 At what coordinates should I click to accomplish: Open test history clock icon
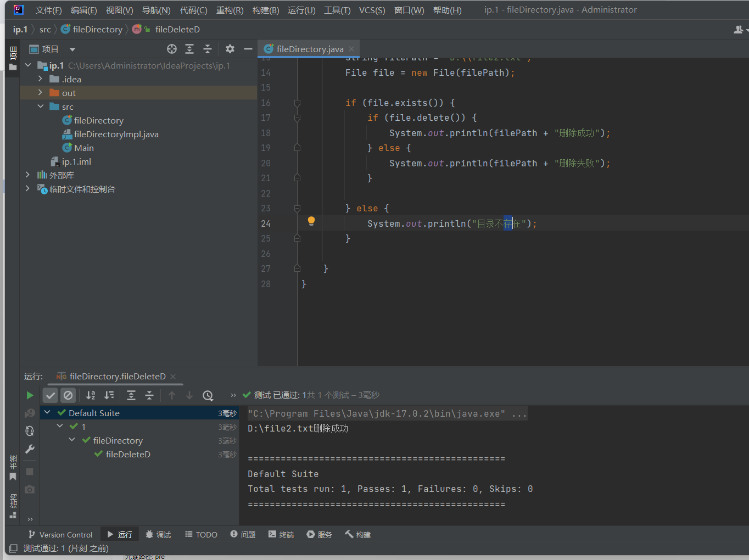click(x=208, y=395)
